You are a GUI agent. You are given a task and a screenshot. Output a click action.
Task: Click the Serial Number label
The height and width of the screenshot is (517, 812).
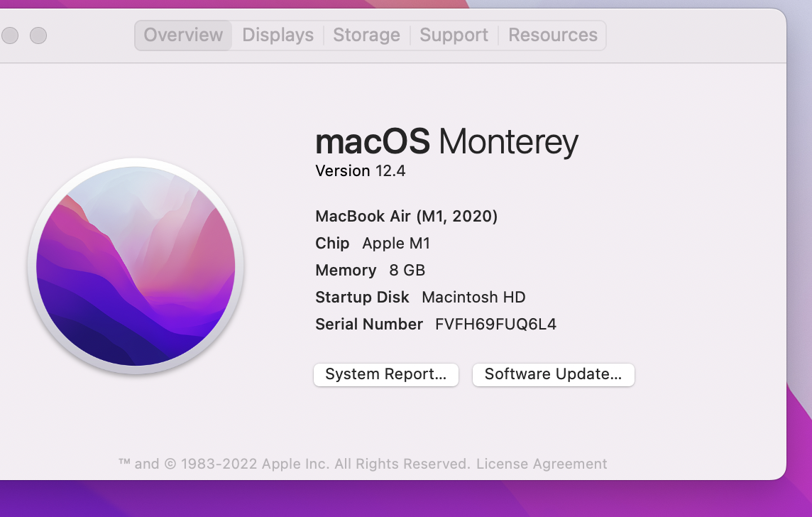pos(369,325)
